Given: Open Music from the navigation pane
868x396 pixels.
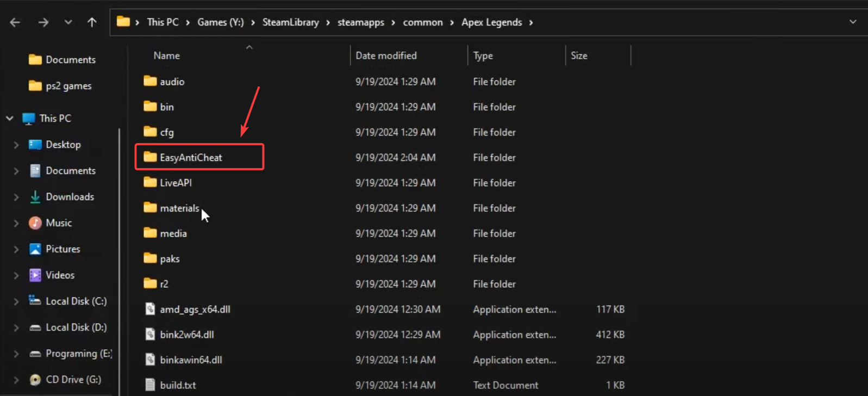Looking at the screenshot, I should pyautogui.click(x=59, y=223).
